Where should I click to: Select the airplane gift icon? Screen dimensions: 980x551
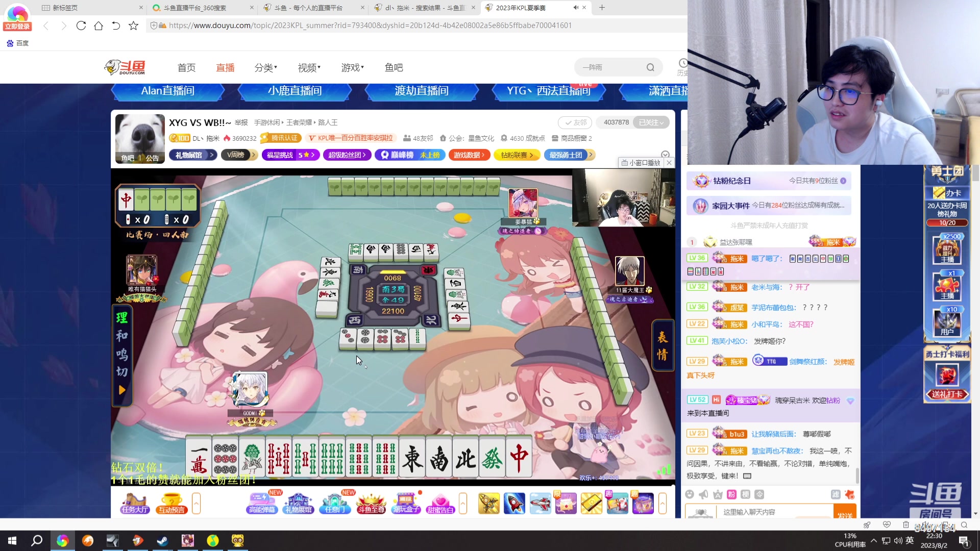point(540,503)
